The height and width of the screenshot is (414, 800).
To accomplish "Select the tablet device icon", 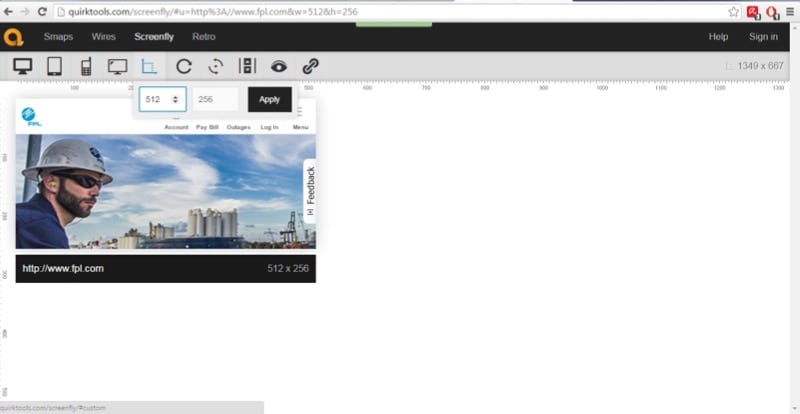I will coord(54,66).
